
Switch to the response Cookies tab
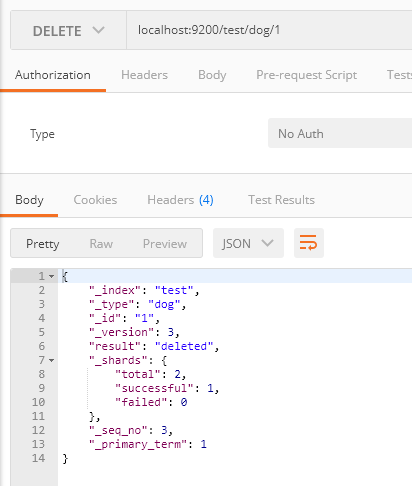(95, 200)
